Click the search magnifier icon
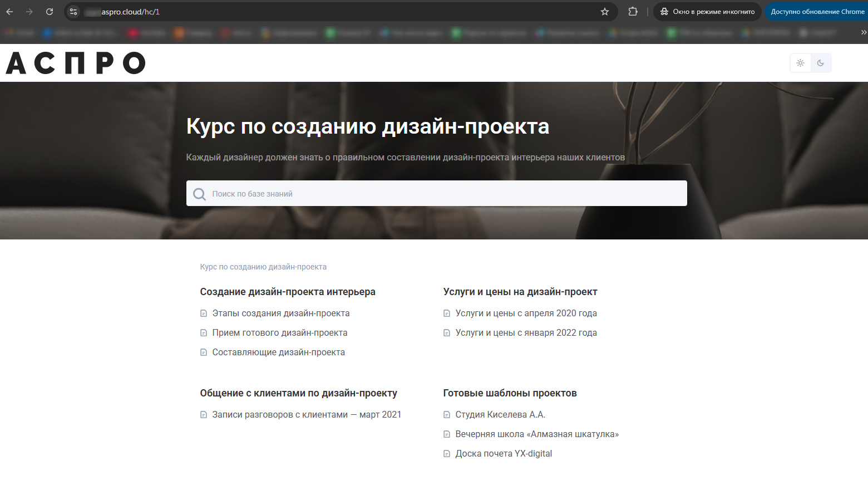The height and width of the screenshot is (485, 868). point(199,194)
